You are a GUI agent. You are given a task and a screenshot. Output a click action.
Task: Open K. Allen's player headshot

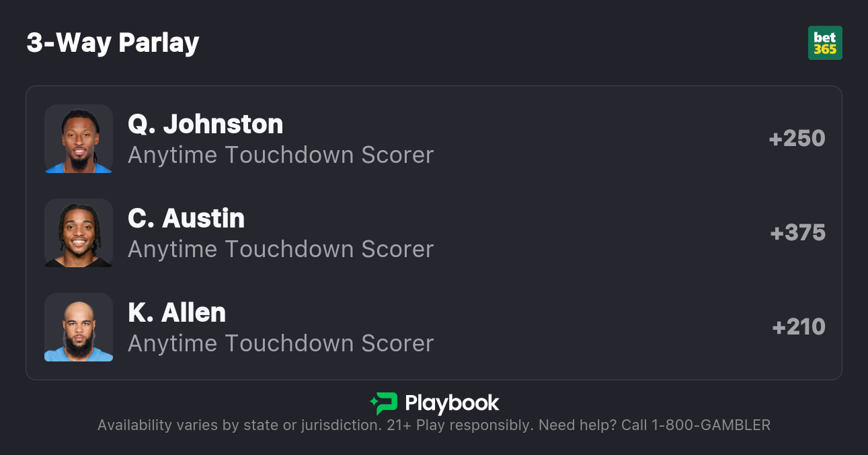point(79,327)
